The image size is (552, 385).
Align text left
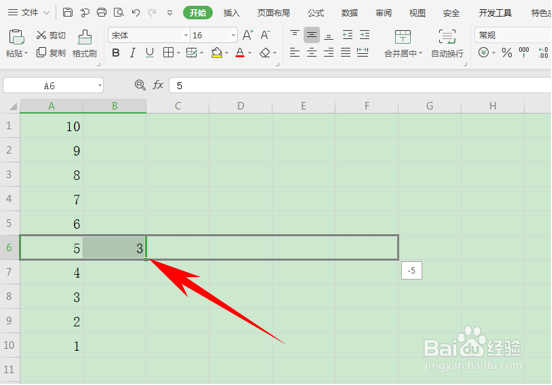click(x=295, y=53)
